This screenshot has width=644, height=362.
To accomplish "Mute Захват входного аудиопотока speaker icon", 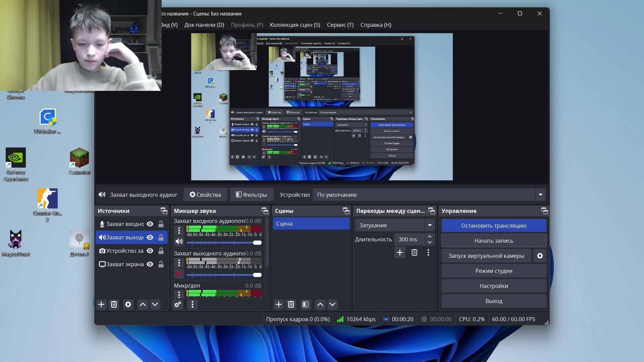I will point(179,242).
